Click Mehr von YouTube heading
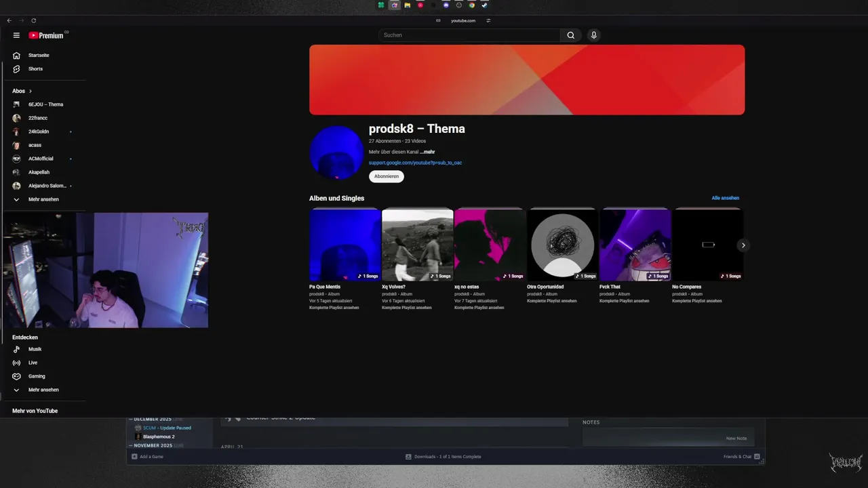The height and width of the screenshot is (488, 868). [x=35, y=411]
